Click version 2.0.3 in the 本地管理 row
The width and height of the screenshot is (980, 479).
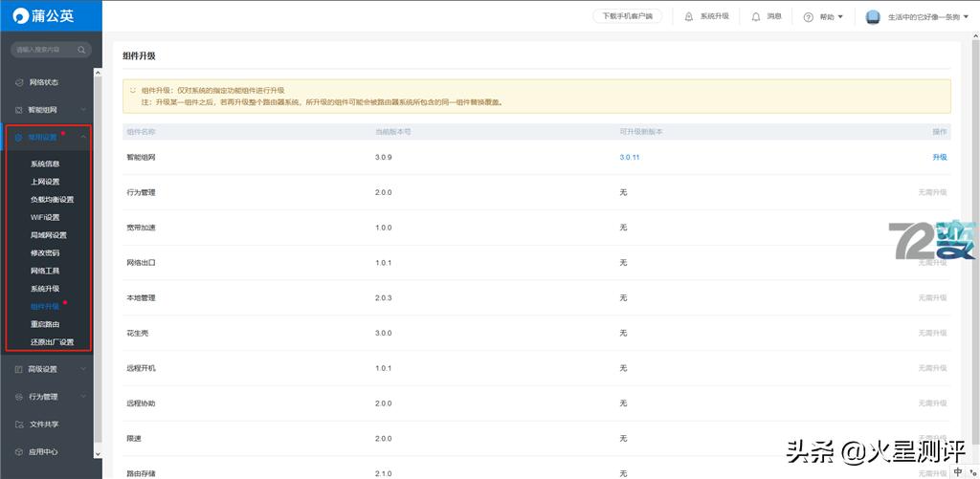point(383,298)
